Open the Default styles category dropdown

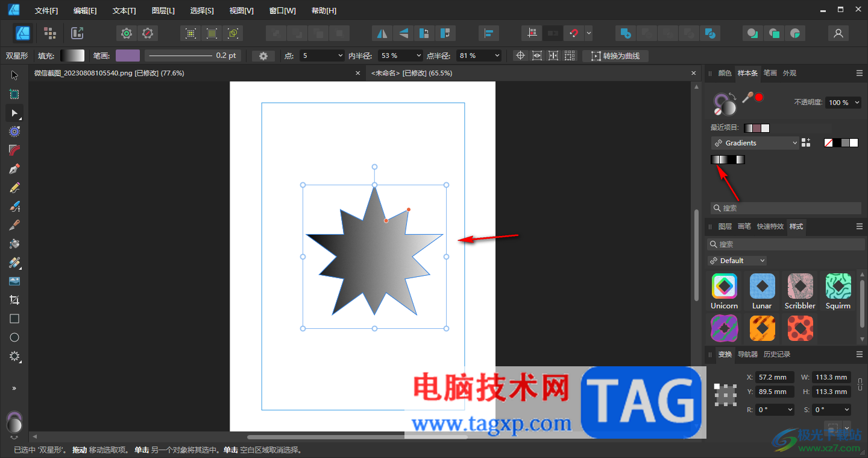point(738,261)
